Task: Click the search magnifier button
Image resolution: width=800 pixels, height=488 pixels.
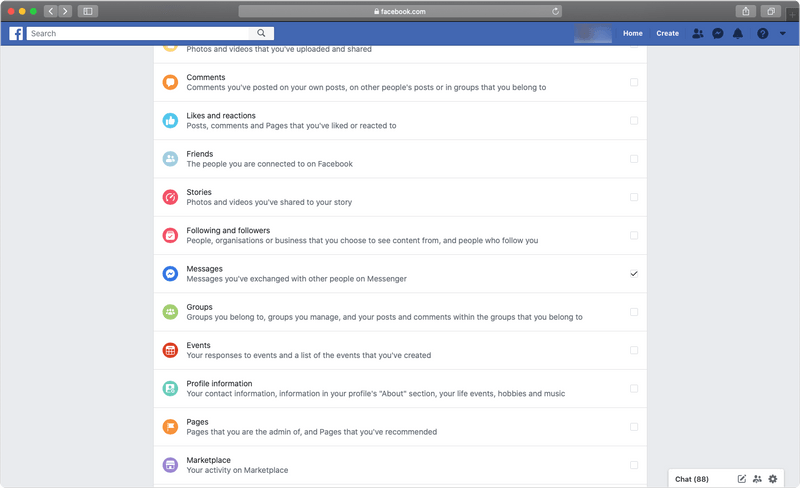Action: click(x=261, y=33)
